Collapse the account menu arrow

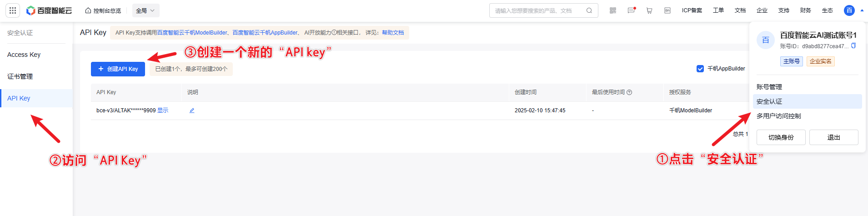click(x=862, y=10)
